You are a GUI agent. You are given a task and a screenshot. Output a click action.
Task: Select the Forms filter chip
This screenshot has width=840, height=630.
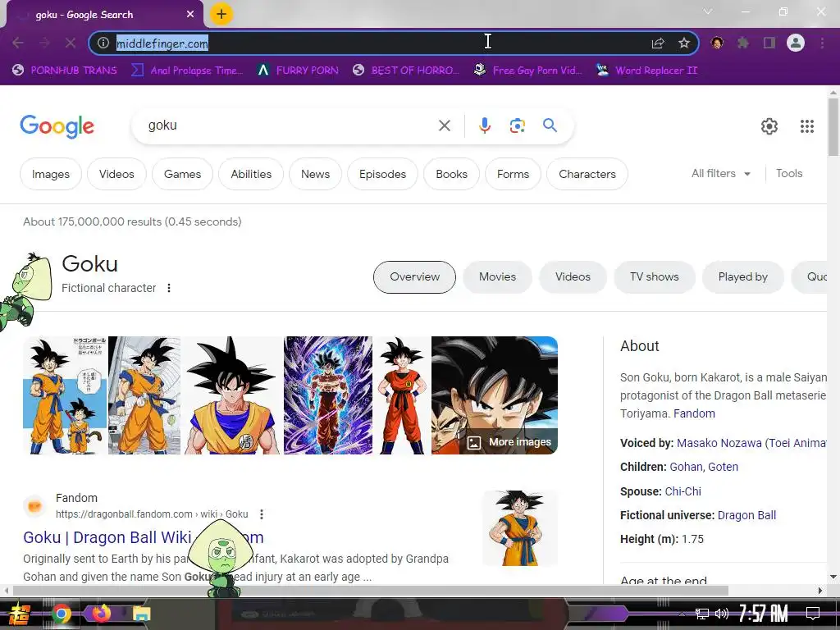click(x=513, y=174)
